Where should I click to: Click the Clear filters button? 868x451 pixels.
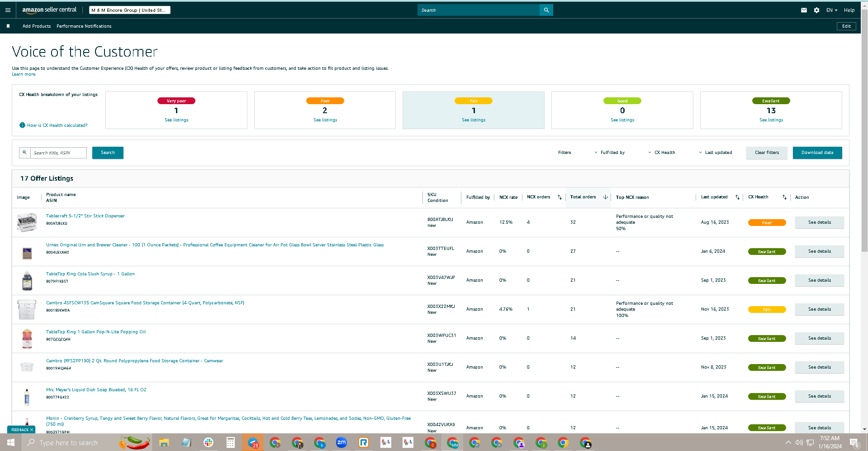(x=767, y=153)
